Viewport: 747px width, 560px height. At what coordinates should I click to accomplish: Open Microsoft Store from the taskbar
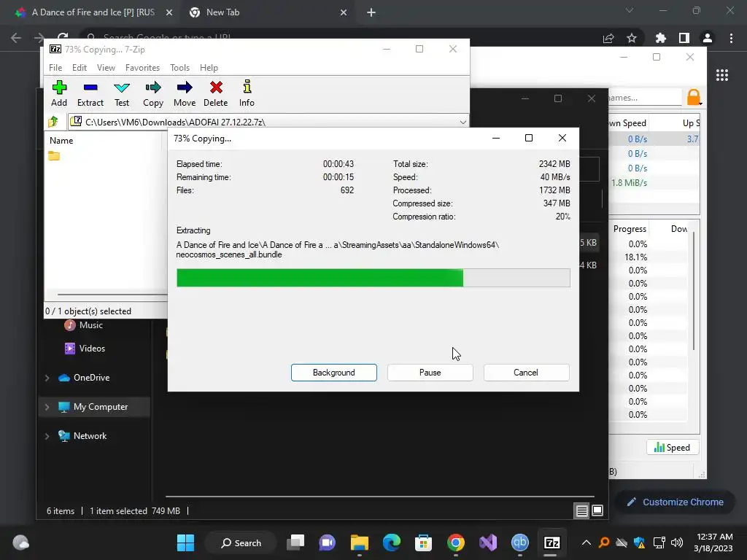tap(423, 542)
